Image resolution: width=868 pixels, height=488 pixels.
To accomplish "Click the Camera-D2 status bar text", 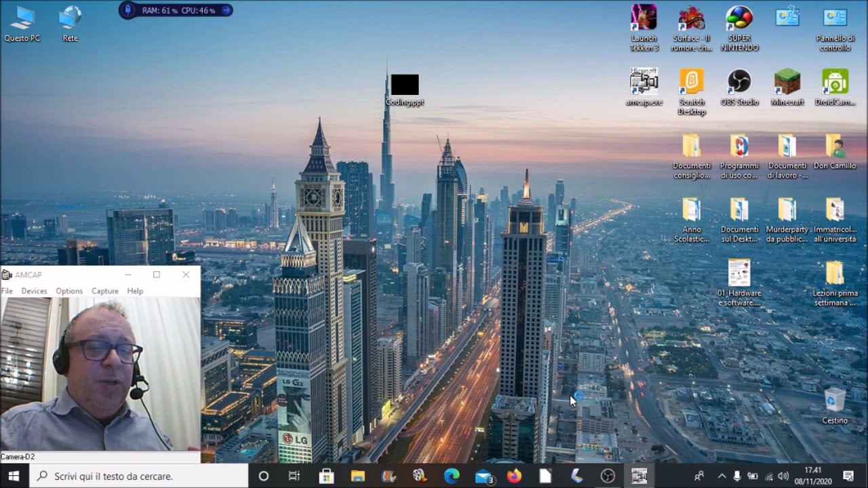I will (x=18, y=457).
